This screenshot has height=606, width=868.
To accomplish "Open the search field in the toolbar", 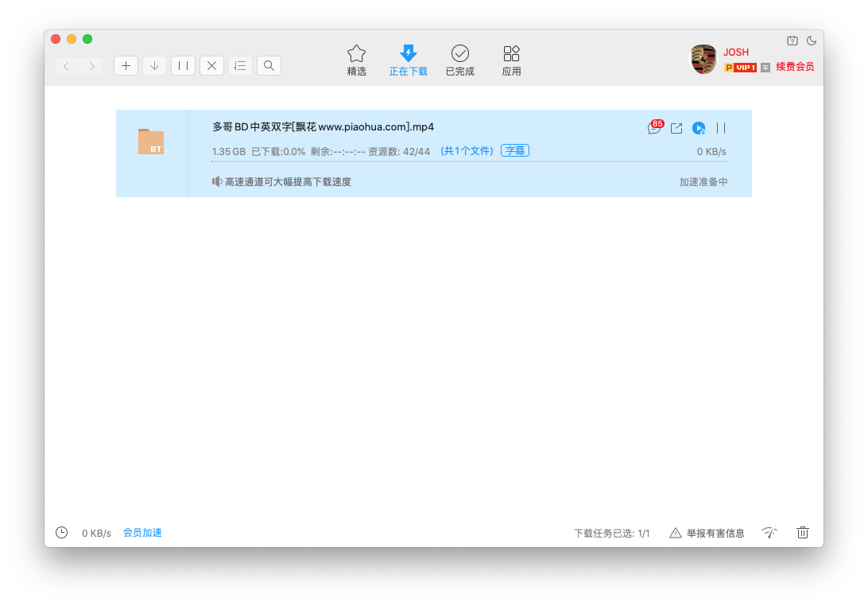I will 269,65.
